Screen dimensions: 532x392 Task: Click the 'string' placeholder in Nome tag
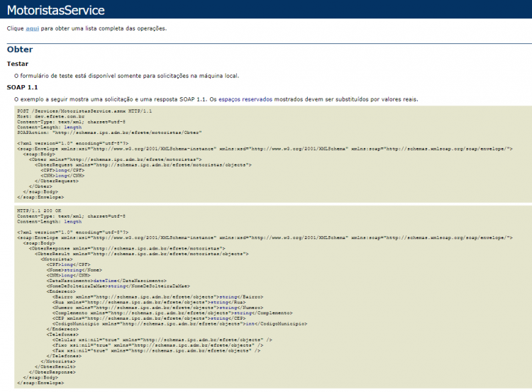coord(73,270)
